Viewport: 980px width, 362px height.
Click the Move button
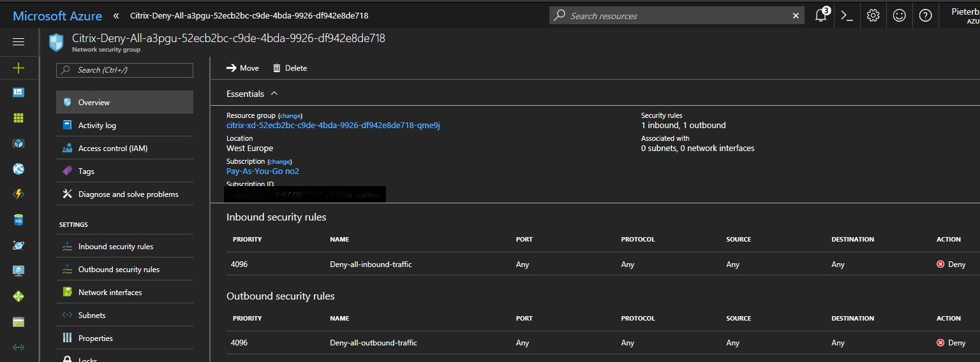[x=242, y=68]
